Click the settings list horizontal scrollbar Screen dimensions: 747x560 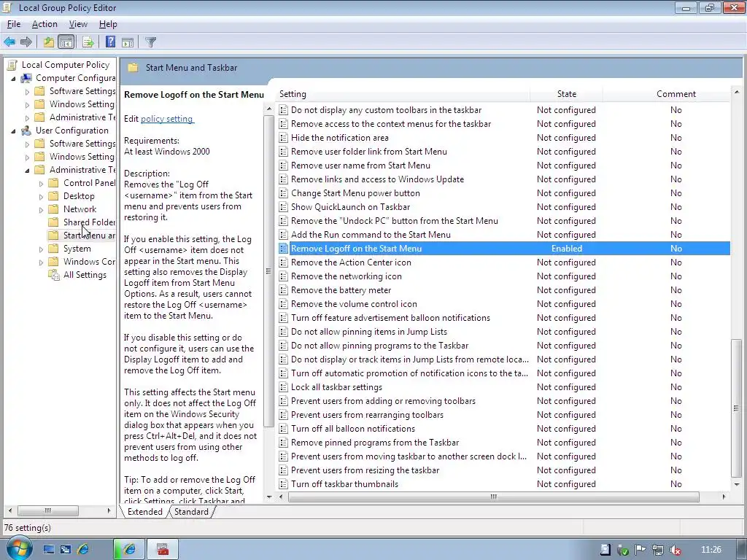494,497
